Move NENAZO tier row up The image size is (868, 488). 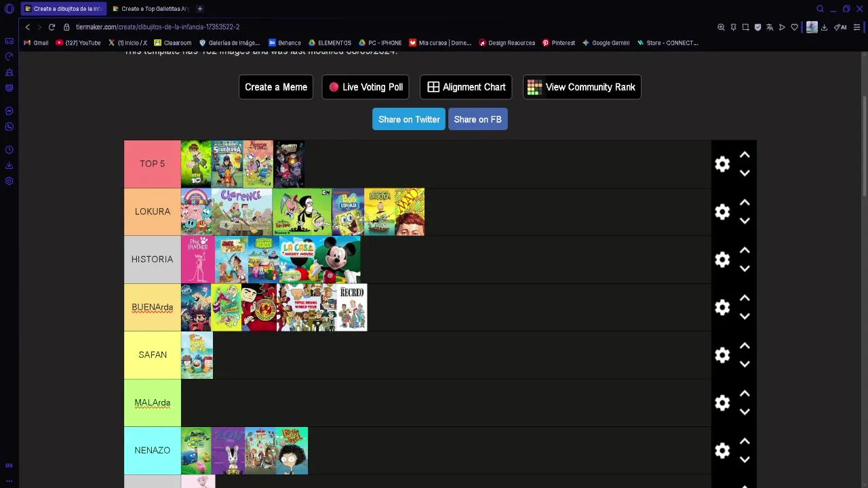coord(745,441)
